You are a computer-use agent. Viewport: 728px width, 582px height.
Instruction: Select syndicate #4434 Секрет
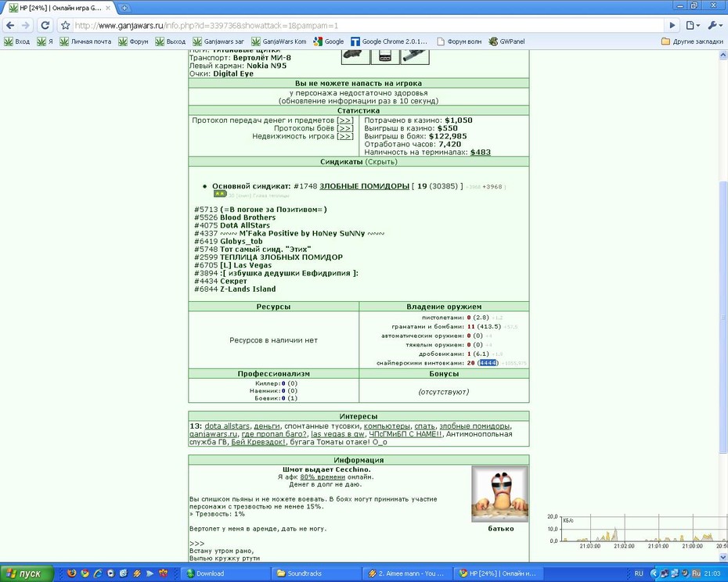(x=221, y=281)
